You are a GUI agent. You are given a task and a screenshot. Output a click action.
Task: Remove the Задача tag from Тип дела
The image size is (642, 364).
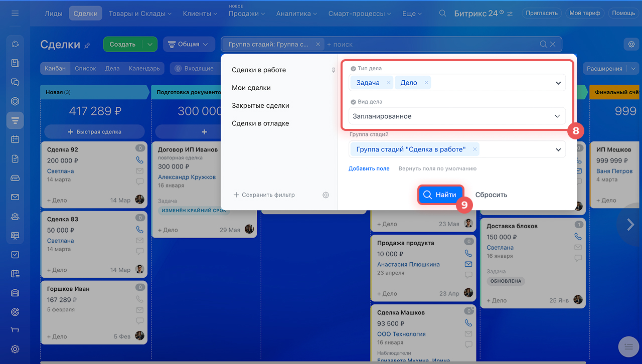389,83
